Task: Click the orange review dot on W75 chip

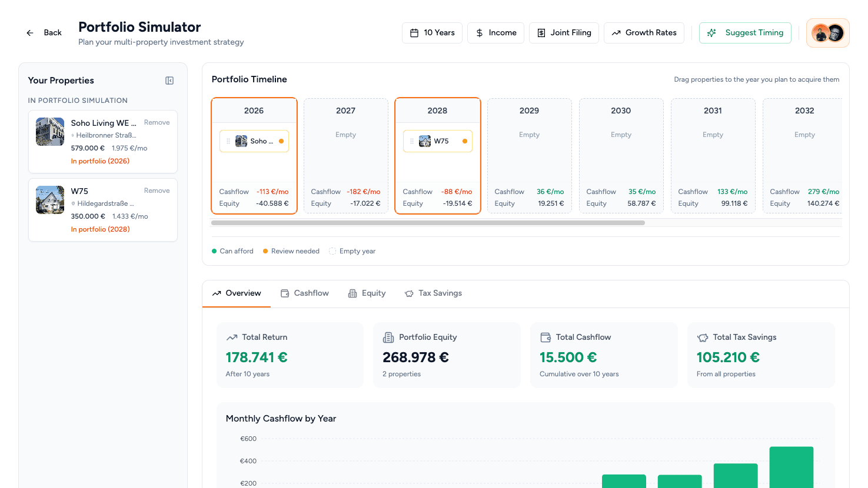Action: [465, 141]
